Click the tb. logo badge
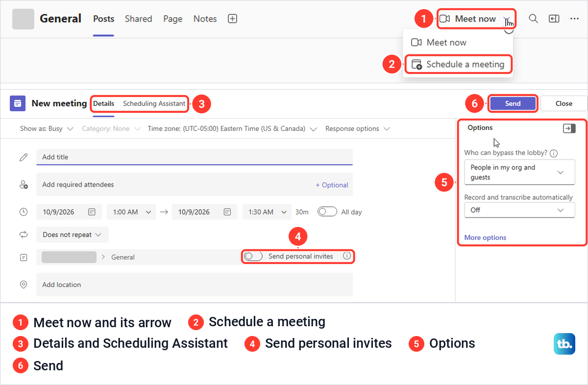588x385 pixels. (564, 344)
